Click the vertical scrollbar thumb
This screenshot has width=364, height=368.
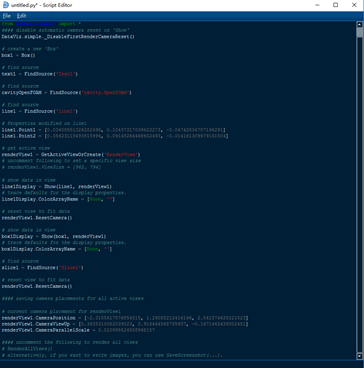click(x=359, y=32)
